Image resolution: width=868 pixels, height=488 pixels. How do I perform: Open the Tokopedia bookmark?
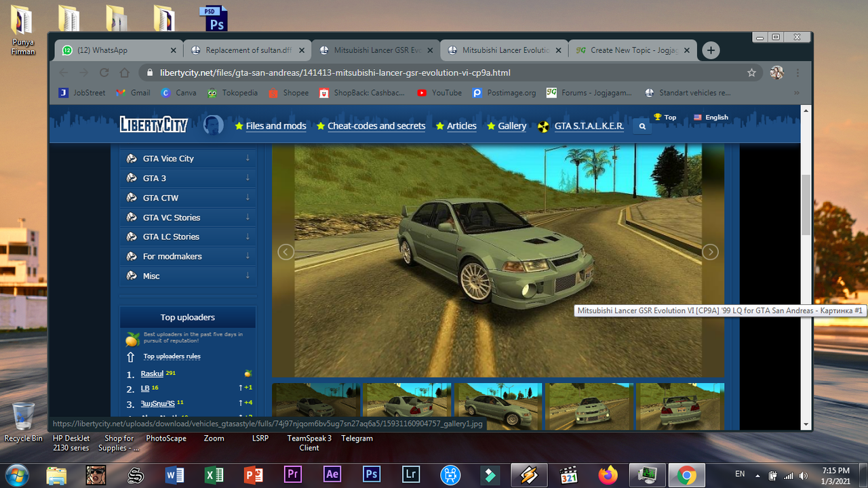pyautogui.click(x=232, y=93)
